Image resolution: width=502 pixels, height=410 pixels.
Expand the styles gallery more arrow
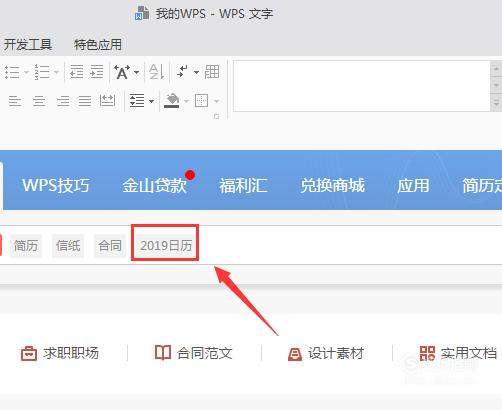pyautogui.click(x=496, y=103)
